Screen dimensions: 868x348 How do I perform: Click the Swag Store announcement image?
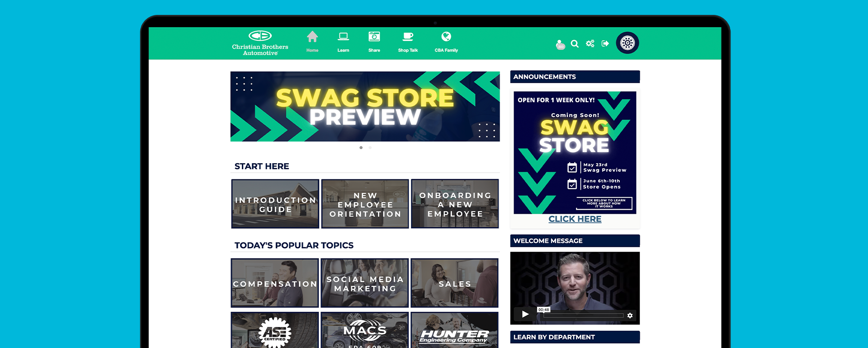click(575, 153)
